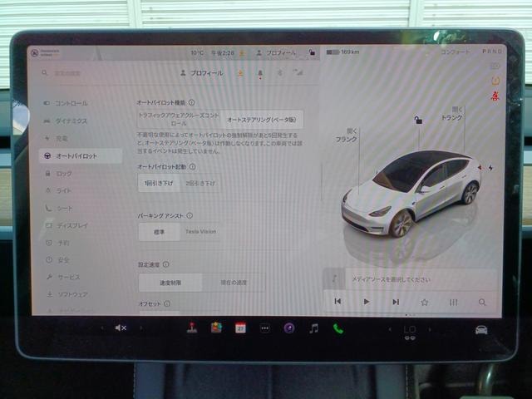Select トラフィックアウェアクルーズコントロール option
Image resolution: width=532 pixels, height=399 pixels.
[x=179, y=119]
